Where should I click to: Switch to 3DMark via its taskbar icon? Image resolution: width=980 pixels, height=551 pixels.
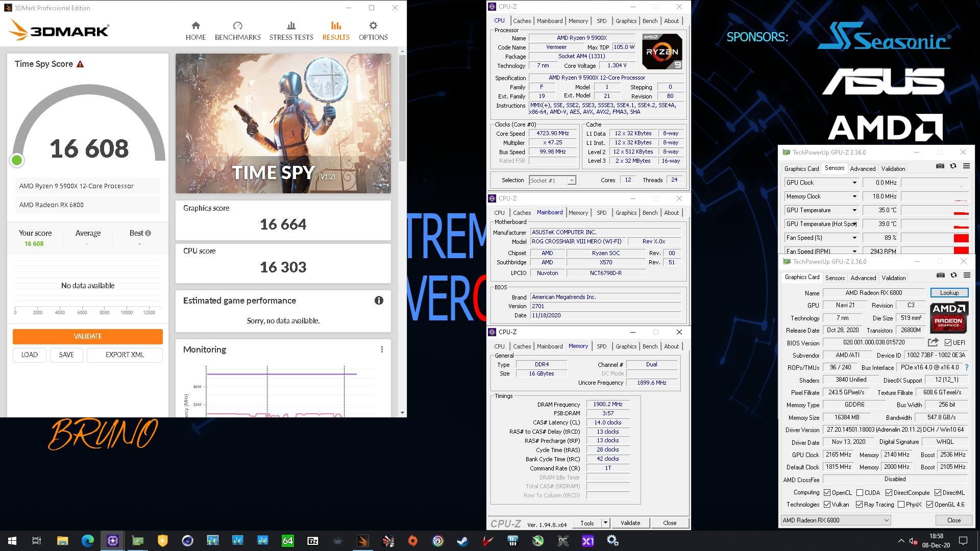[x=362, y=541]
